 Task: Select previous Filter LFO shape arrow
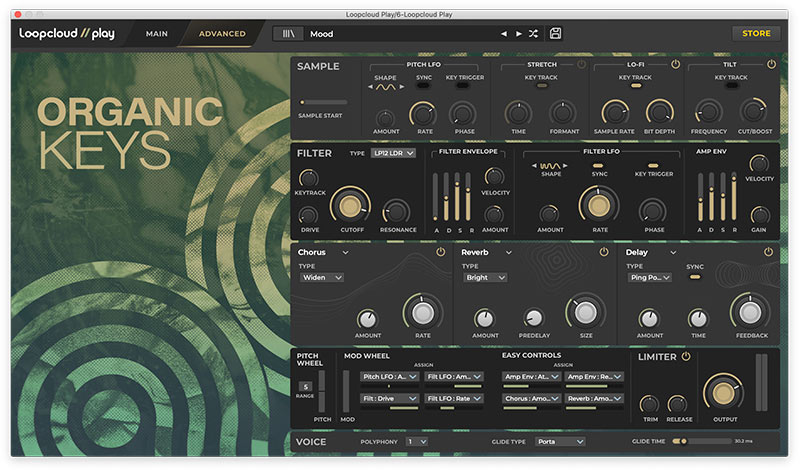click(x=534, y=166)
